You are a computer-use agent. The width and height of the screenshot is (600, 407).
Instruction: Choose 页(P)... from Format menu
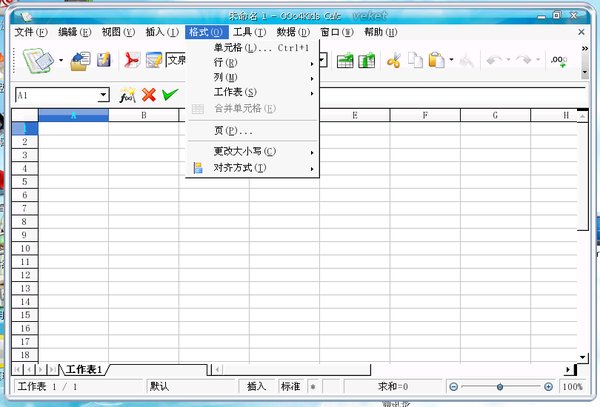pos(252,131)
